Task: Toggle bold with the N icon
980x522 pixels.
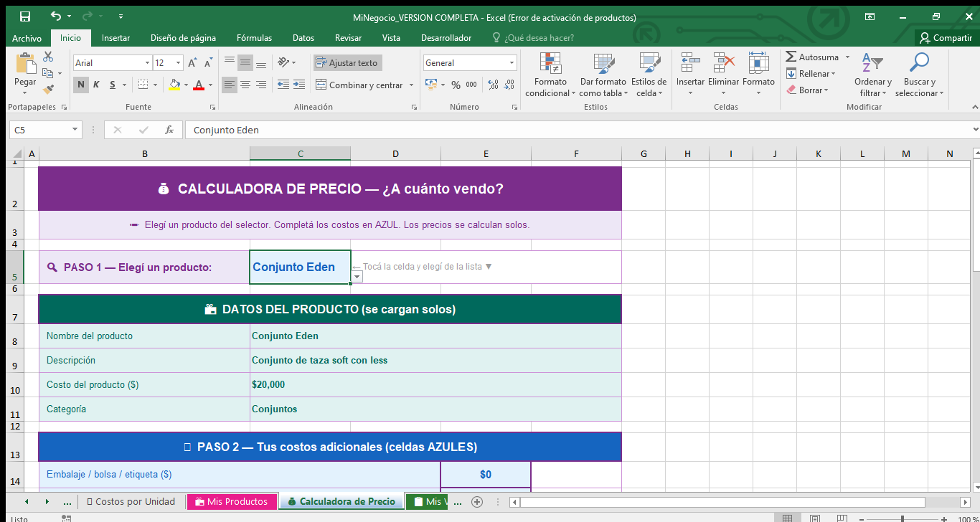Action: (x=80, y=85)
